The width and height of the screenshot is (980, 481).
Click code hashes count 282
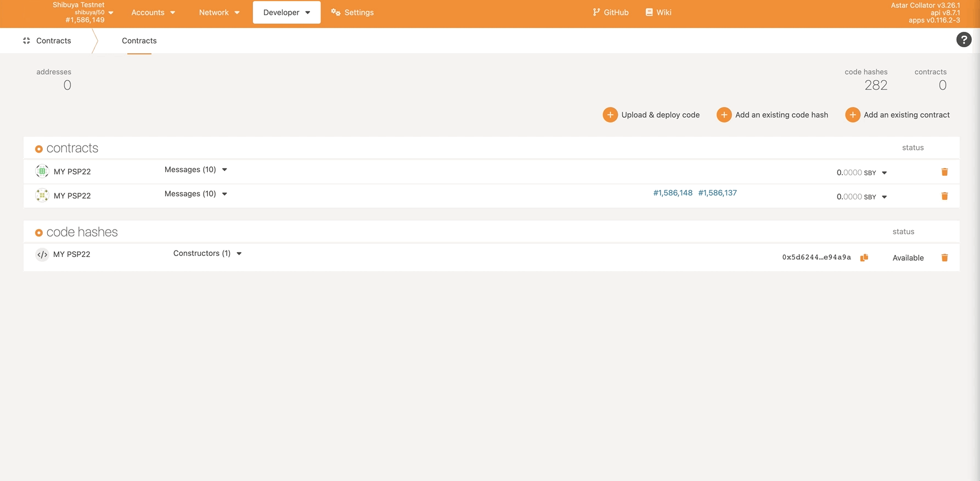876,85
